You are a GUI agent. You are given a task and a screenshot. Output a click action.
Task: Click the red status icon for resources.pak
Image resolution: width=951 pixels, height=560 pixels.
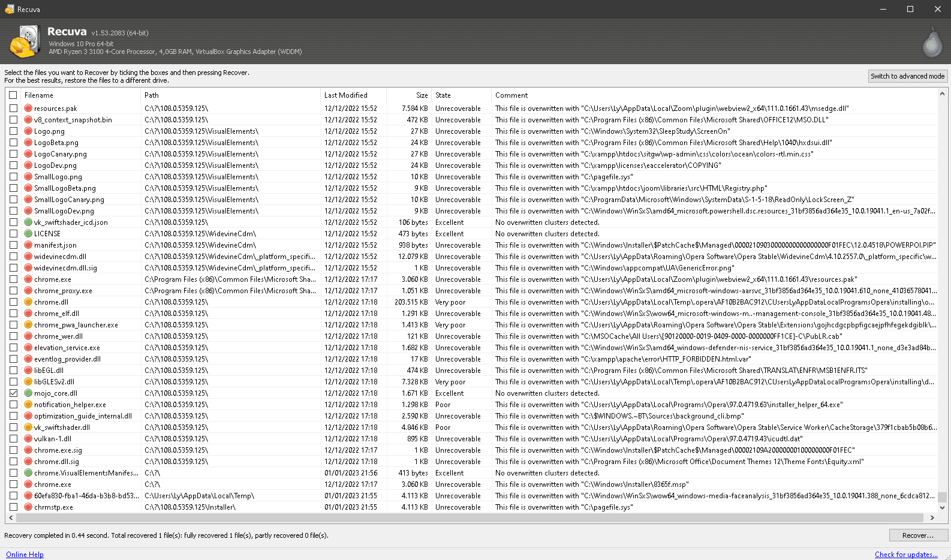click(28, 109)
